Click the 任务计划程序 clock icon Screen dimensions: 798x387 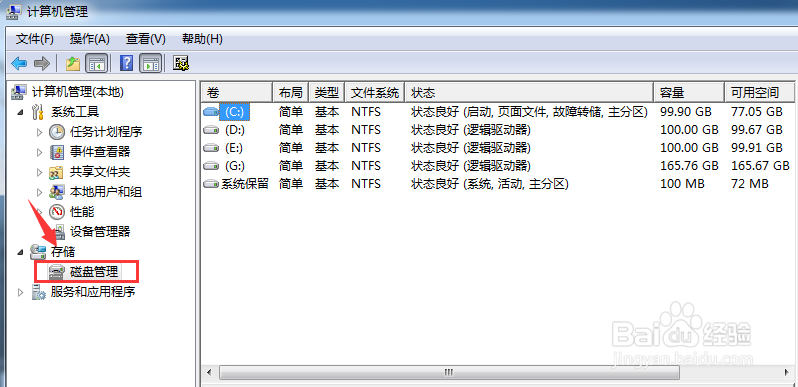[57, 132]
